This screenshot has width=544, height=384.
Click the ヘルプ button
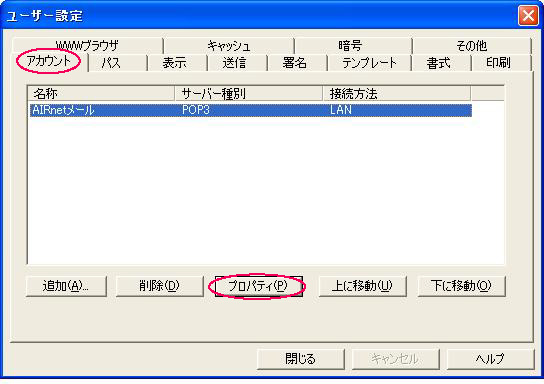(491, 359)
